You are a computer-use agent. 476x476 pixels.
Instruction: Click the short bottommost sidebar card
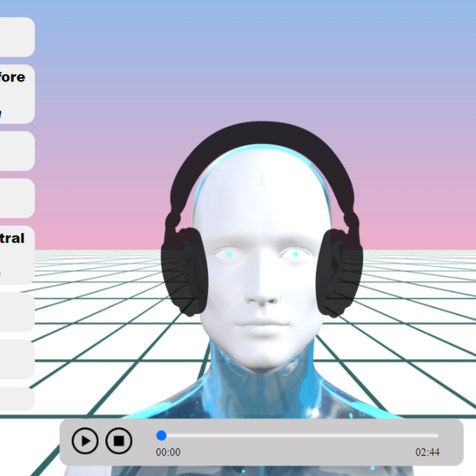tap(17, 399)
